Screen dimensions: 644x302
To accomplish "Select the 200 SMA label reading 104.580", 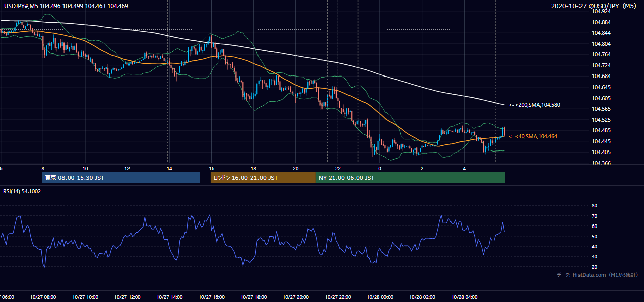I will click(x=535, y=105).
